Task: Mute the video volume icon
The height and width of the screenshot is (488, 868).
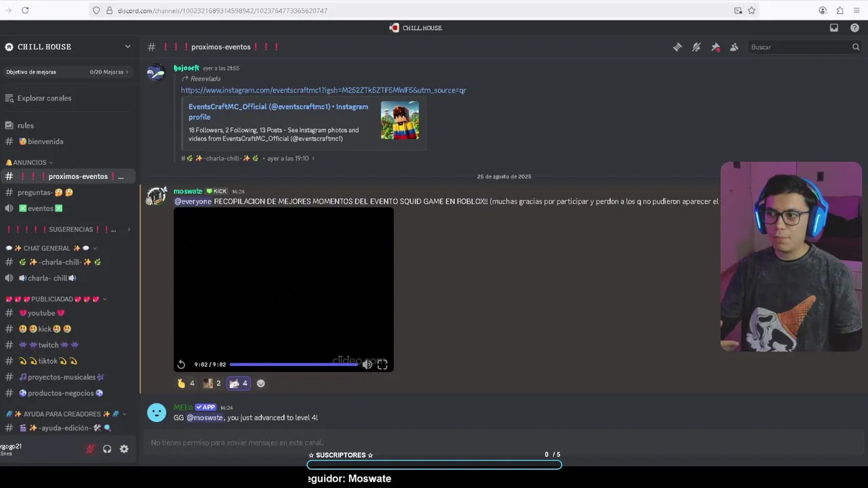Action: [367, 365]
